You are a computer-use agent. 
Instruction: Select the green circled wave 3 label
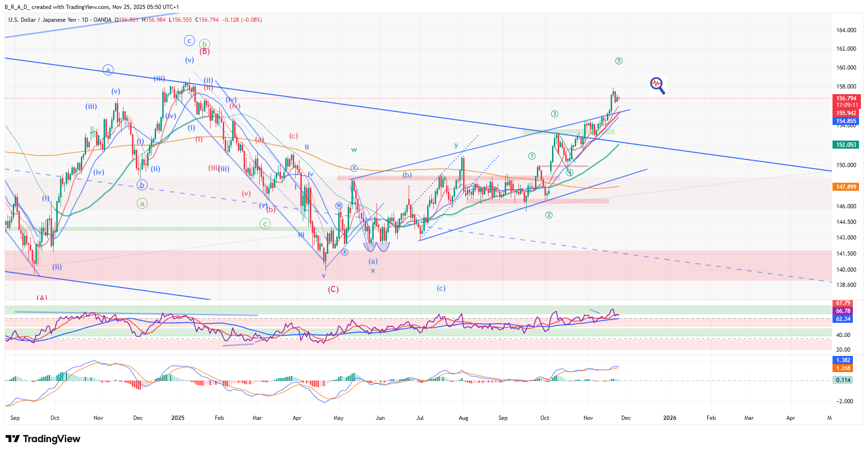(x=554, y=114)
